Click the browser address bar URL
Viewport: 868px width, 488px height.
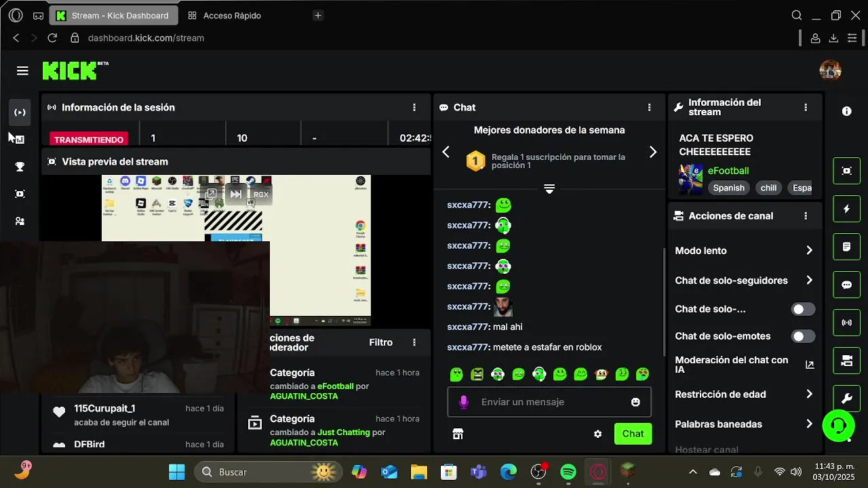point(146,38)
